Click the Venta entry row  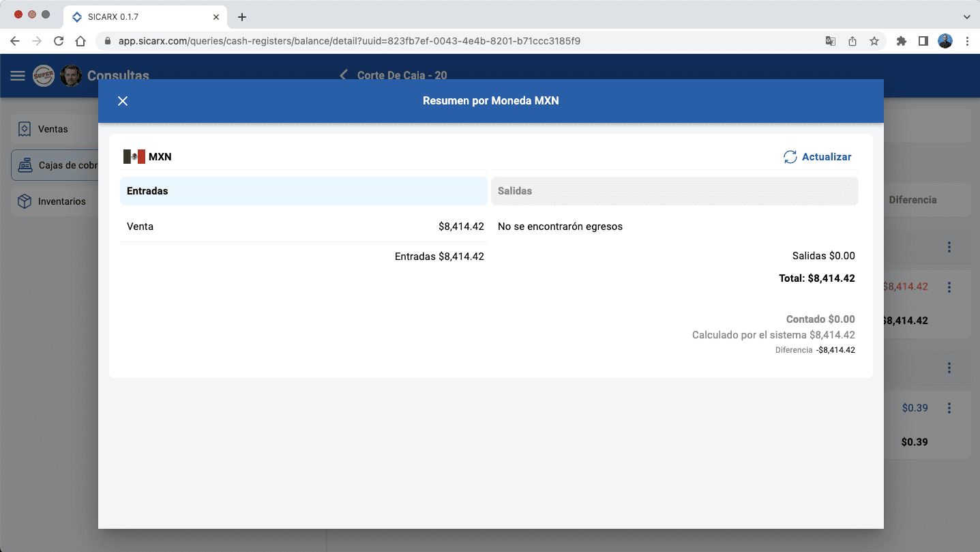(x=304, y=227)
